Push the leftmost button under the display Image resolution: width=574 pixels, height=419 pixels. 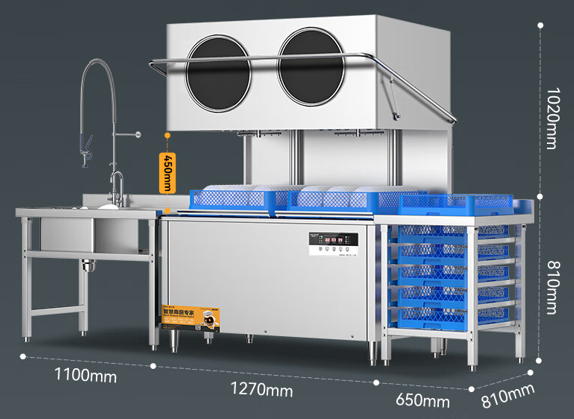320,249
